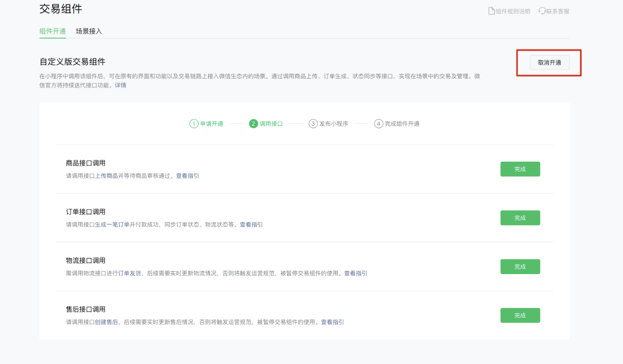Click step 3 circle icon 发布小程序
This screenshot has height=364, width=623.
click(313, 124)
